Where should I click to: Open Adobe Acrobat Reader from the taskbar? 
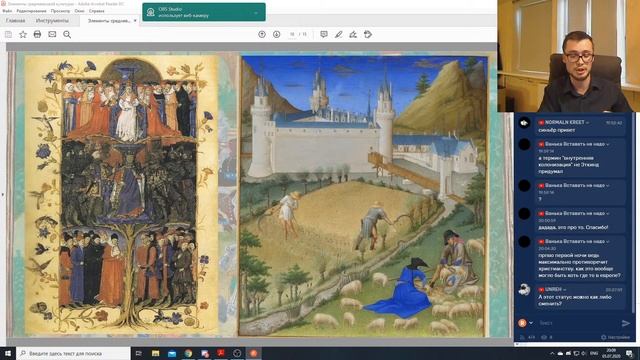coord(221,353)
